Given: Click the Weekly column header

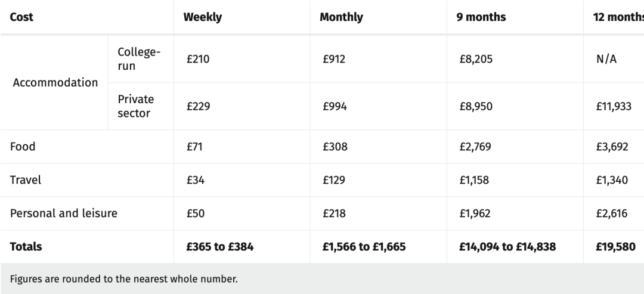Looking at the screenshot, I should [x=203, y=17].
